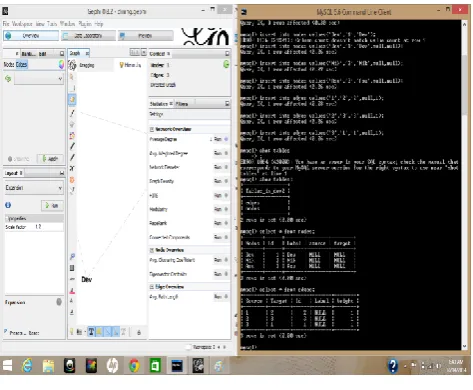Click the Settings link in Statistics panel
The width and height of the screenshot is (473, 390).
156,114
